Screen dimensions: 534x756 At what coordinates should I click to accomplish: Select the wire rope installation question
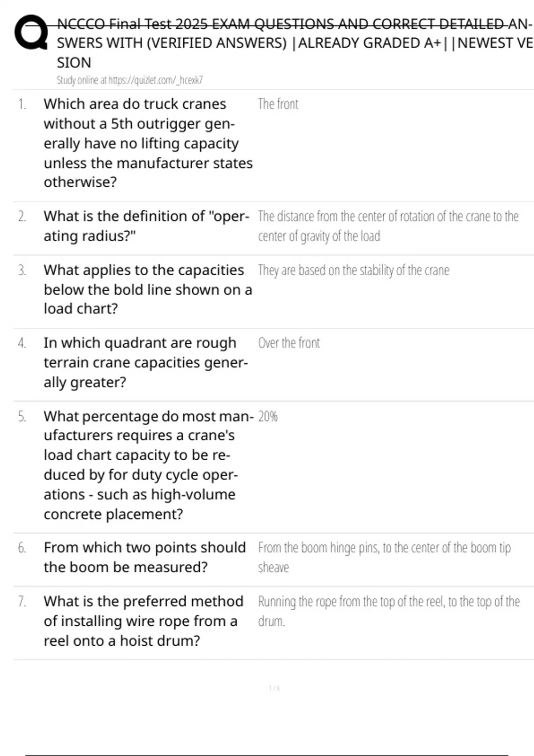[143, 621]
